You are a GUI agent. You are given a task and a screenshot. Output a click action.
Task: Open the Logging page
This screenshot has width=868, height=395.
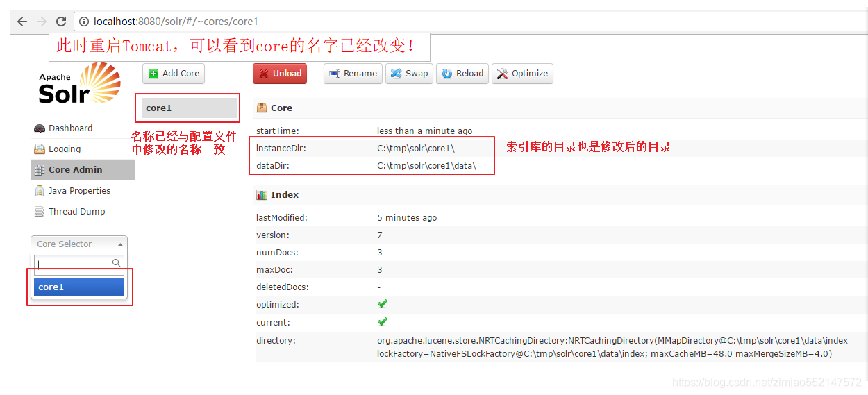point(65,149)
